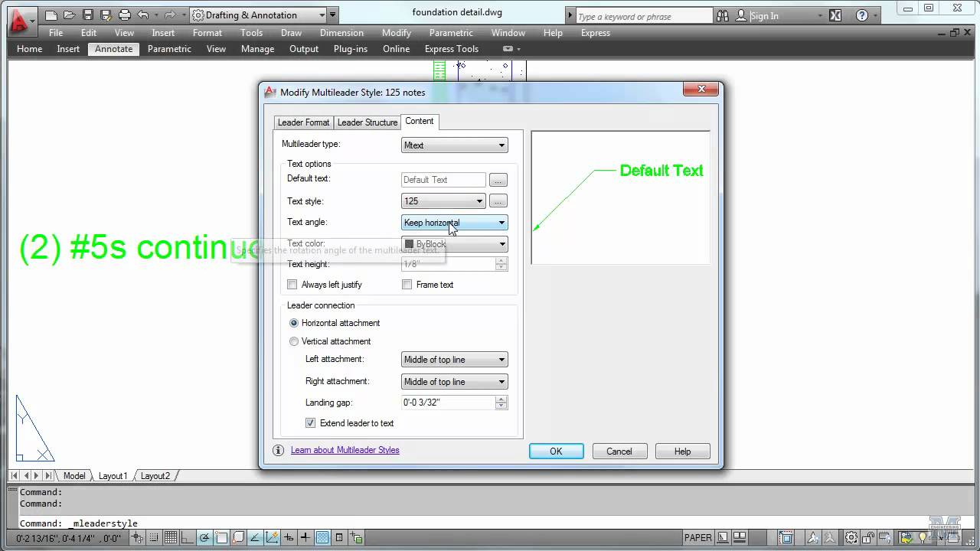
Task: Select the Vertical attachment radio button
Action: tap(294, 341)
